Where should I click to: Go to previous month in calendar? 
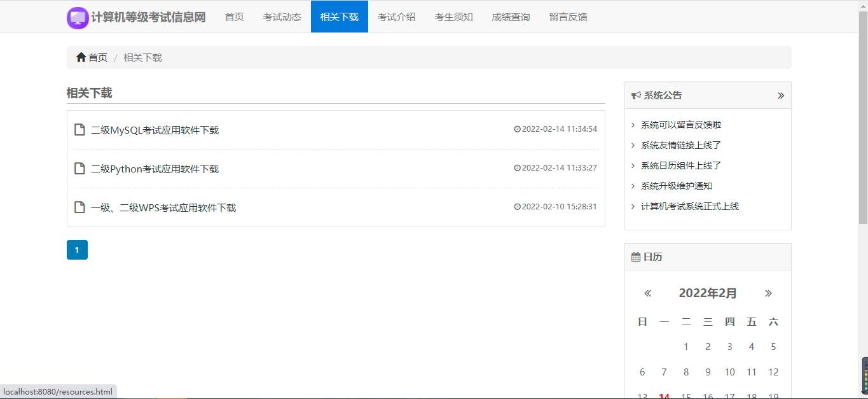coord(648,293)
